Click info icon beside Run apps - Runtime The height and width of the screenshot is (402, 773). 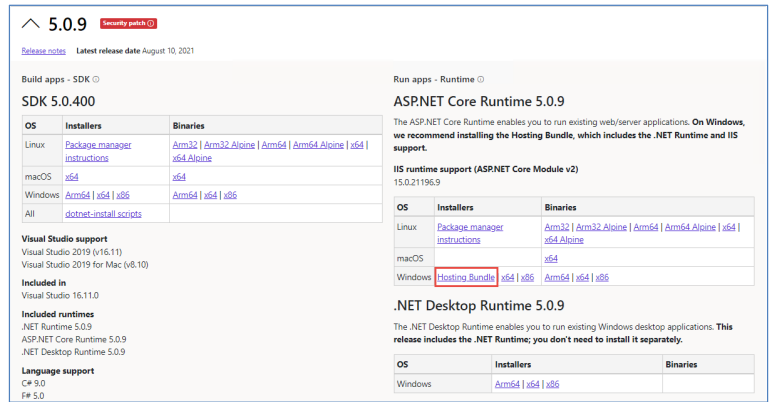(481, 79)
